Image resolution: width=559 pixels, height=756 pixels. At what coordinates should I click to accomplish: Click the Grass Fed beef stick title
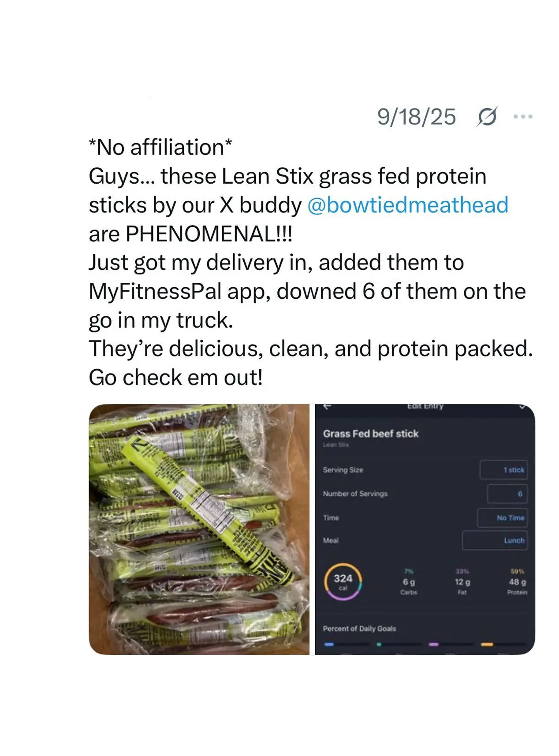370,434
